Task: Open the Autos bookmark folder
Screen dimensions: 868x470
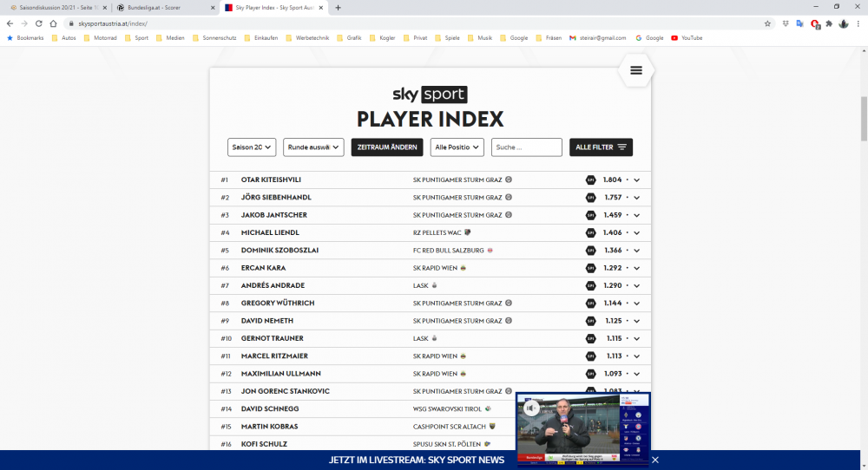Action: [x=63, y=38]
